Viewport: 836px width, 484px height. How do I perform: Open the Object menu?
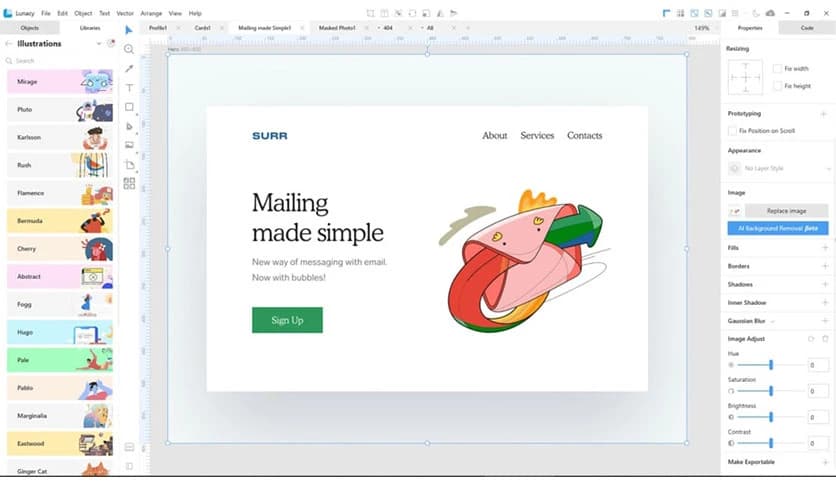[83, 13]
